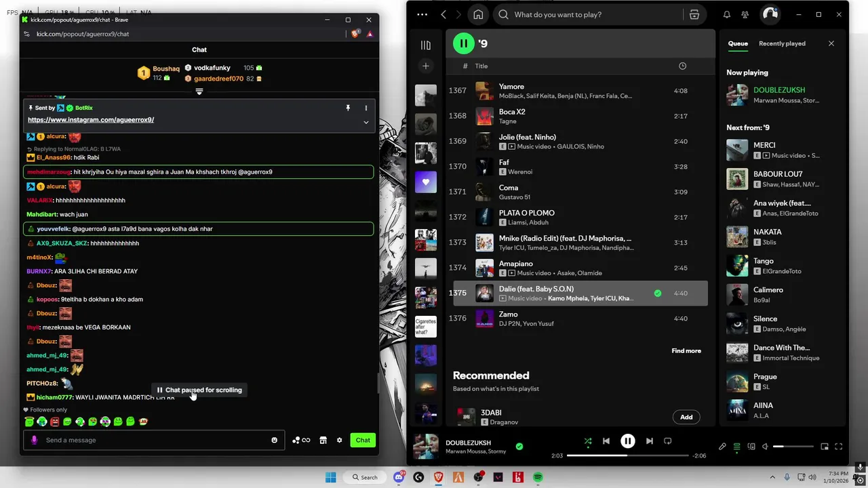
Task: Collapse Your Library sidebar icon
Action: [x=426, y=45]
